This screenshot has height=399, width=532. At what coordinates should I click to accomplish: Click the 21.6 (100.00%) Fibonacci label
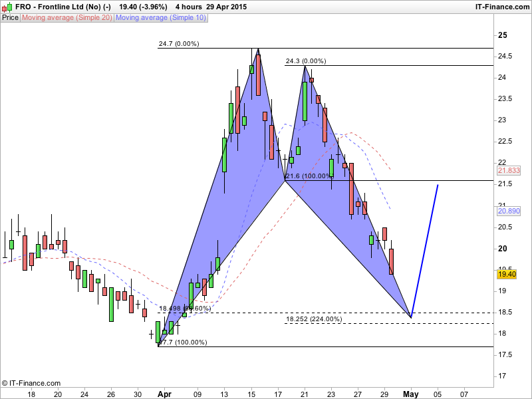(309, 176)
